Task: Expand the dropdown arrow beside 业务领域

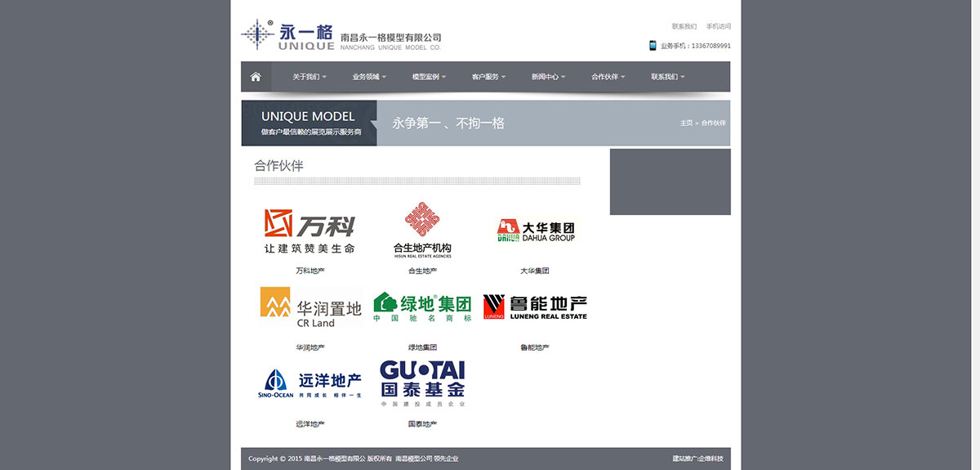Action: (x=384, y=78)
